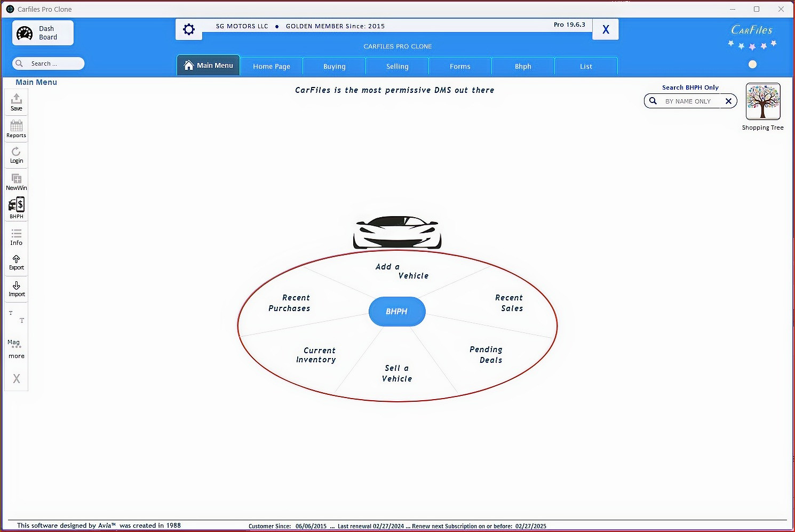The height and width of the screenshot is (532, 795).
Task: Click the Import icon in the left toolbar
Action: 16,288
